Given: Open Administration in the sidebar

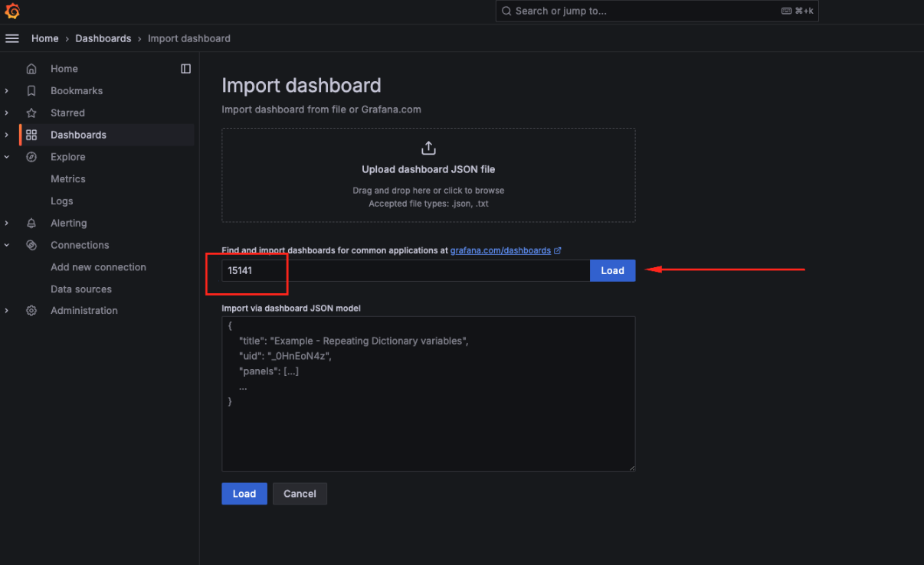Looking at the screenshot, I should 84,311.
